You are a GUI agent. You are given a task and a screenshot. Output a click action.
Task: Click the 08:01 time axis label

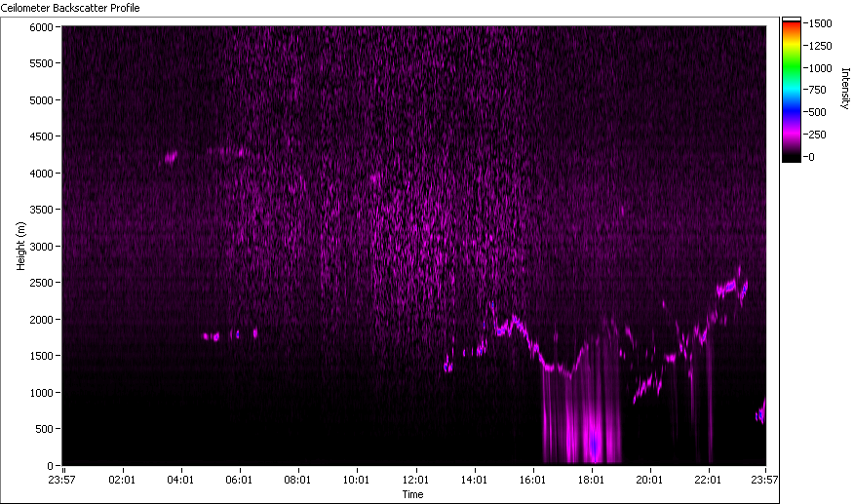coord(297,480)
